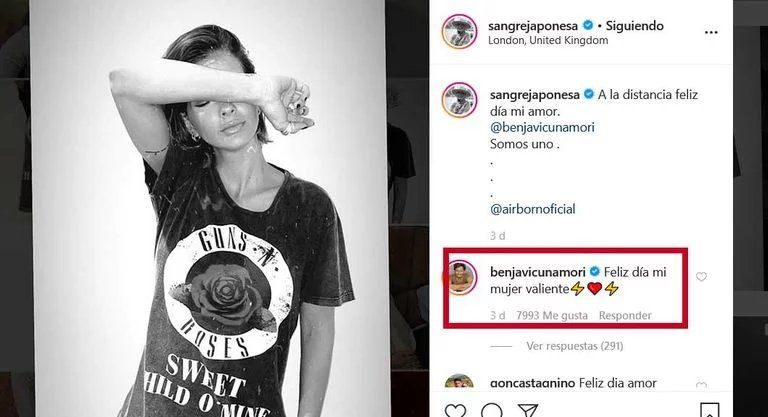768x417 pixels.
Task: Open London, United Kingdom location
Action: point(548,41)
